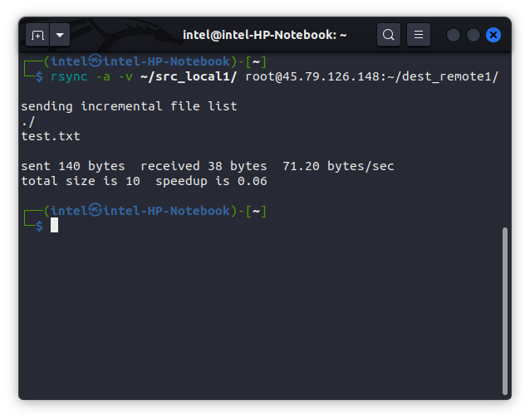Minimize the terminal window
The image size is (530, 420).
pyautogui.click(x=454, y=35)
